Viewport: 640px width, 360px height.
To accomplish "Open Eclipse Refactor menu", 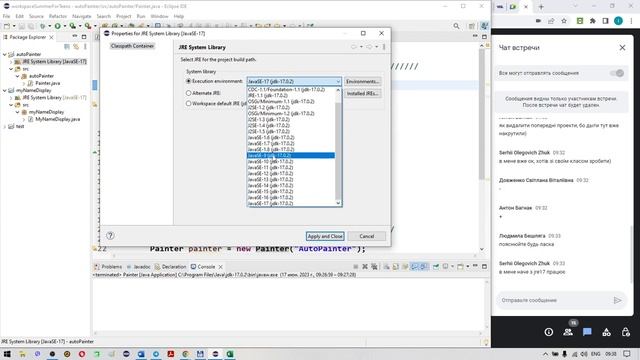I will [x=58, y=16].
